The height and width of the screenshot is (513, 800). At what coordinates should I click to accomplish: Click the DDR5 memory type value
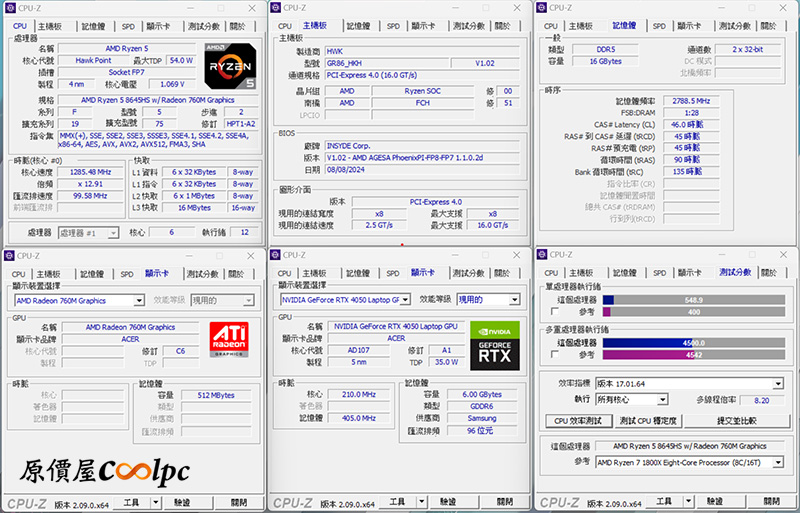coord(605,50)
